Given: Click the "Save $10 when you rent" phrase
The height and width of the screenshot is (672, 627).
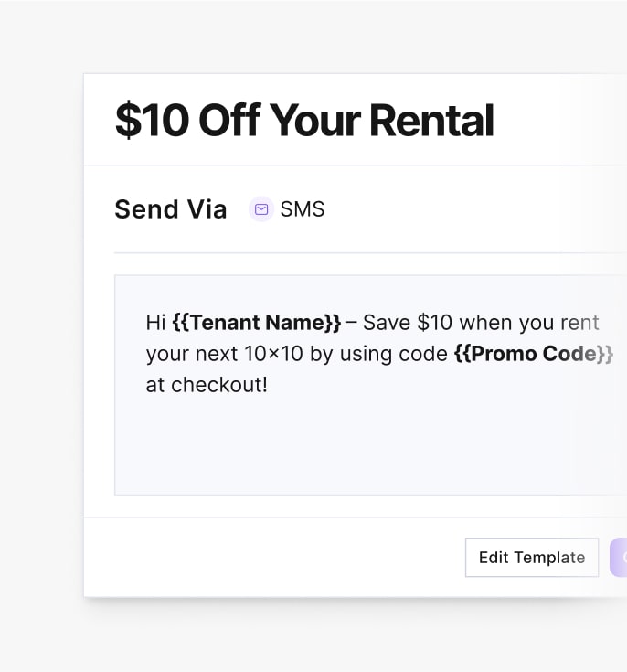Looking at the screenshot, I should [481, 322].
